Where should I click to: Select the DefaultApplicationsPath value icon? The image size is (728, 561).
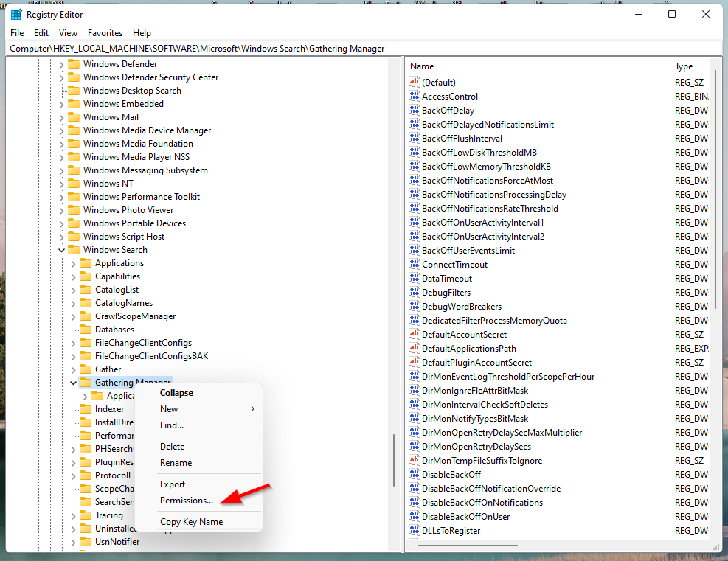(x=414, y=348)
